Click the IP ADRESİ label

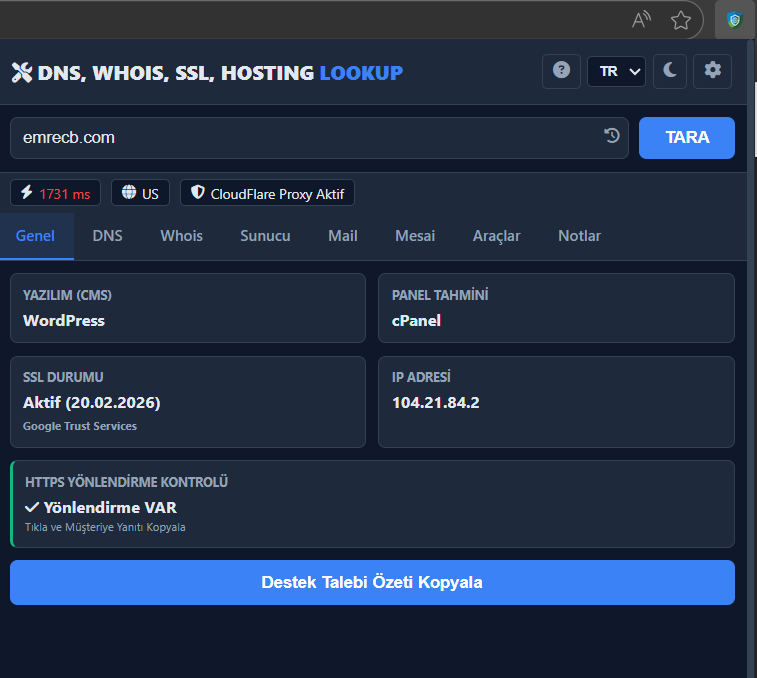pos(421,377)
